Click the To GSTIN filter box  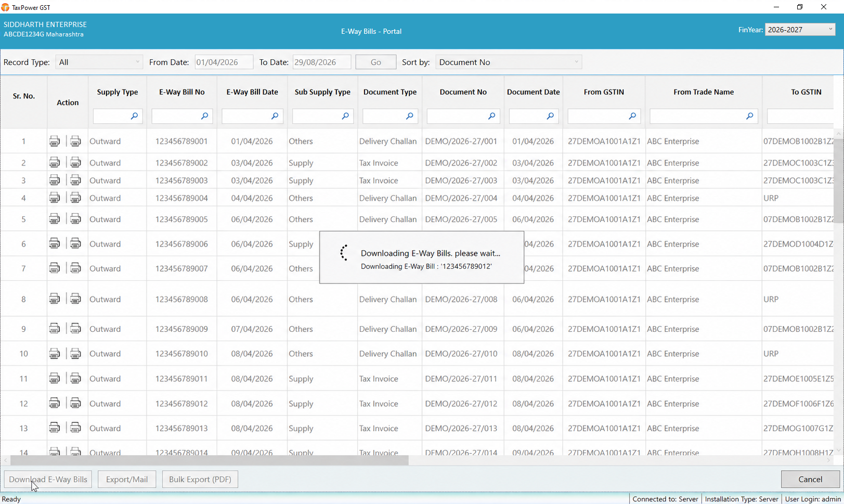tap(800, 116)
